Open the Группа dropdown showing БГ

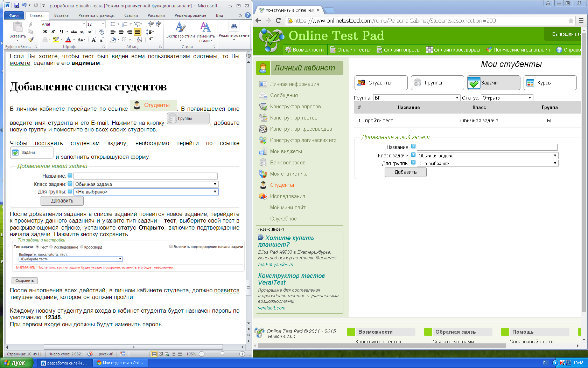click(x=416, y=98)
